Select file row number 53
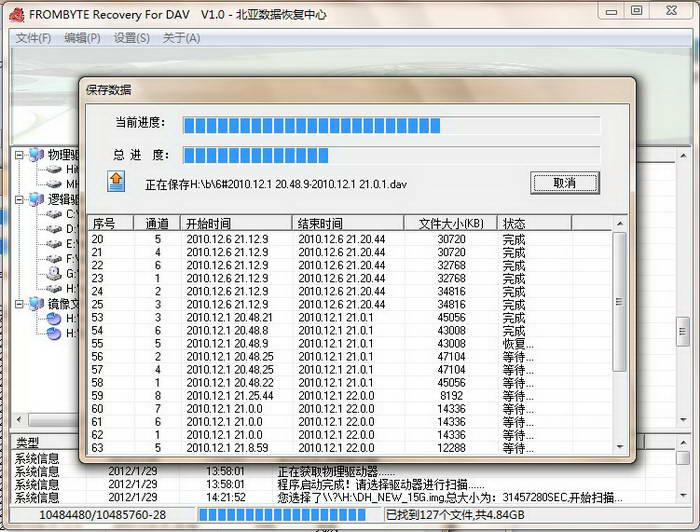 (350, 317)
